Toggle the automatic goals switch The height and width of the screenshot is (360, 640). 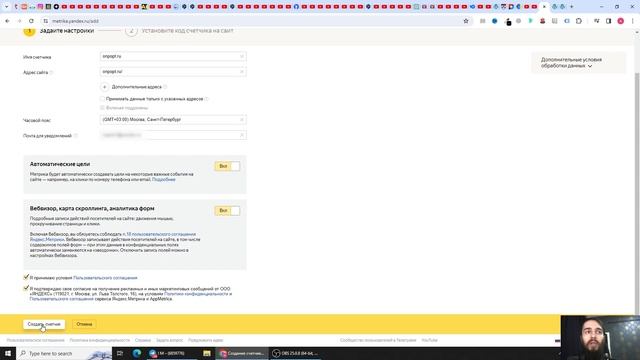click(227, 166)
